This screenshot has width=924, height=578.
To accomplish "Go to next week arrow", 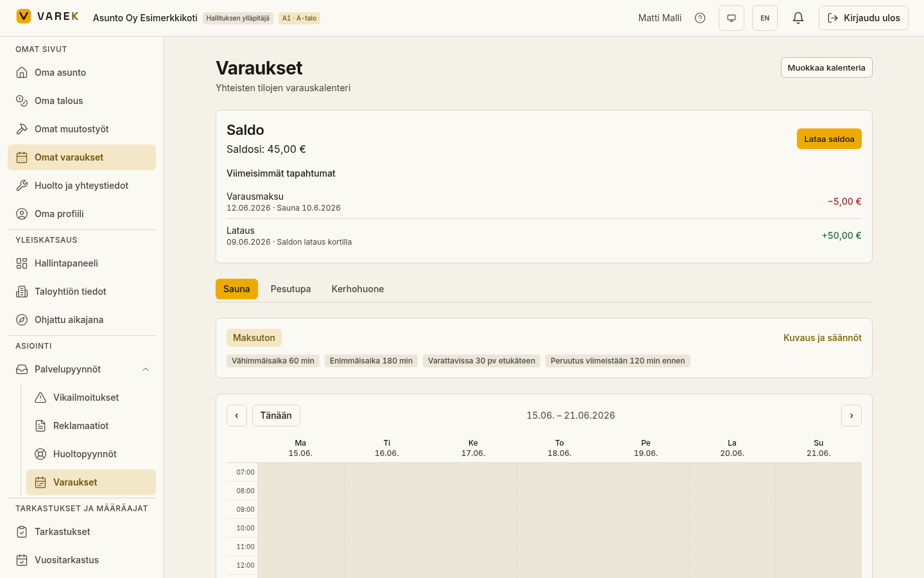I will tap(851, 416).
